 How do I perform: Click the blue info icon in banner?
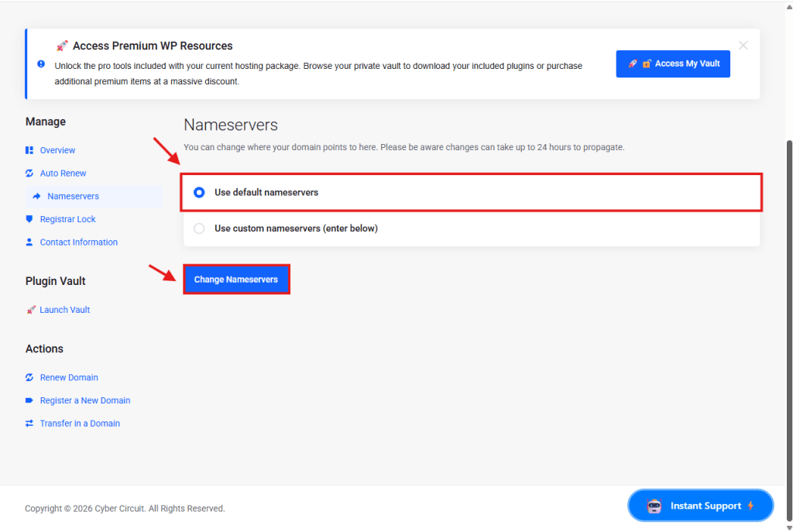tap(41, 64)
